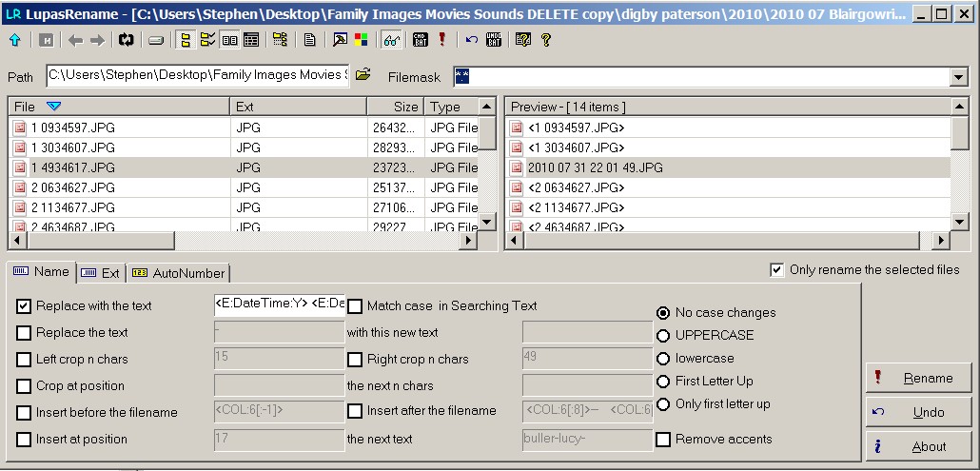980x471 pixels.
Task: Toggle the two-column preview layout icon
Action: click(x=229, y=41)
